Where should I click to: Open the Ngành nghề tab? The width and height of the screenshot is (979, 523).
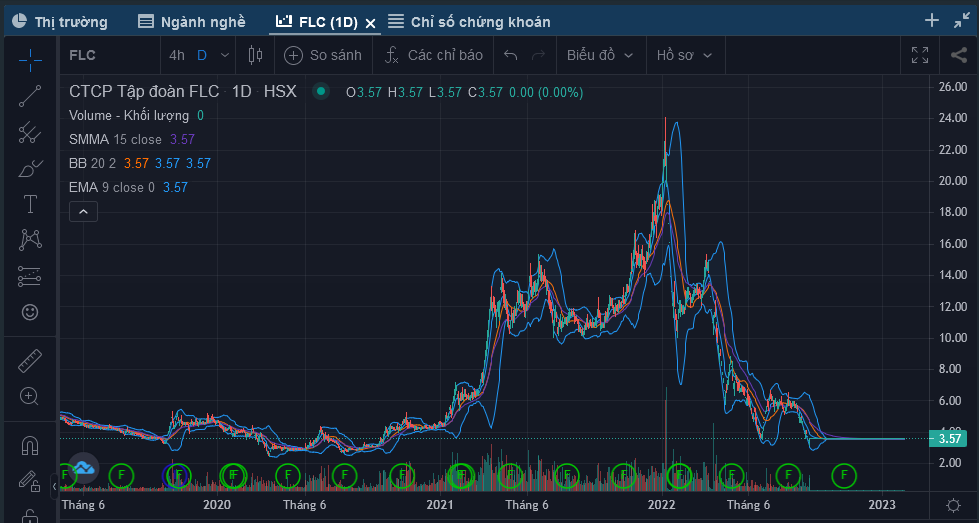[192, 22]
